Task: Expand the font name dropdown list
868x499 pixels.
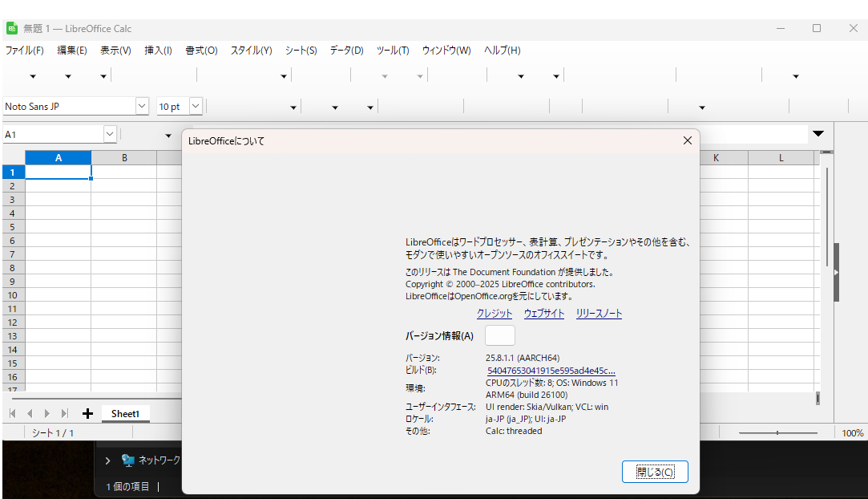Action: click(x=142, y=107)
